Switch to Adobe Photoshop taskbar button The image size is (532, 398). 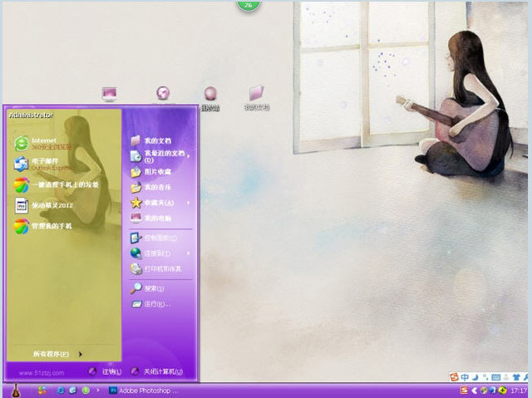tap(143, 391)
